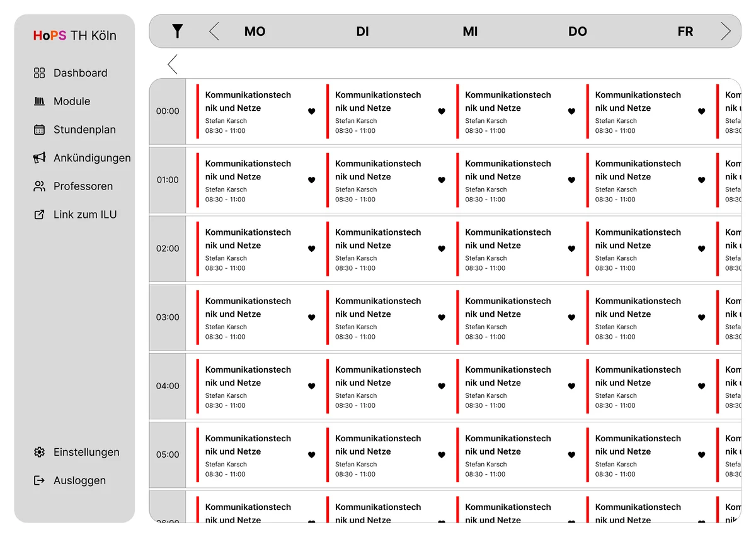Image resolution: width=756 pixels, height=537 pixels.
Task: Toggle heart favorite on Tuesday 02:00 course
Action: tap(441, 249)
